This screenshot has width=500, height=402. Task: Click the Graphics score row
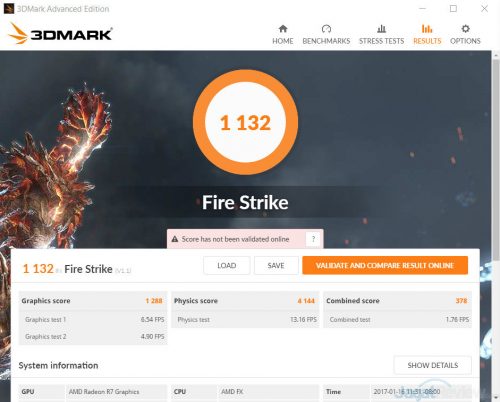click(93, 301)
